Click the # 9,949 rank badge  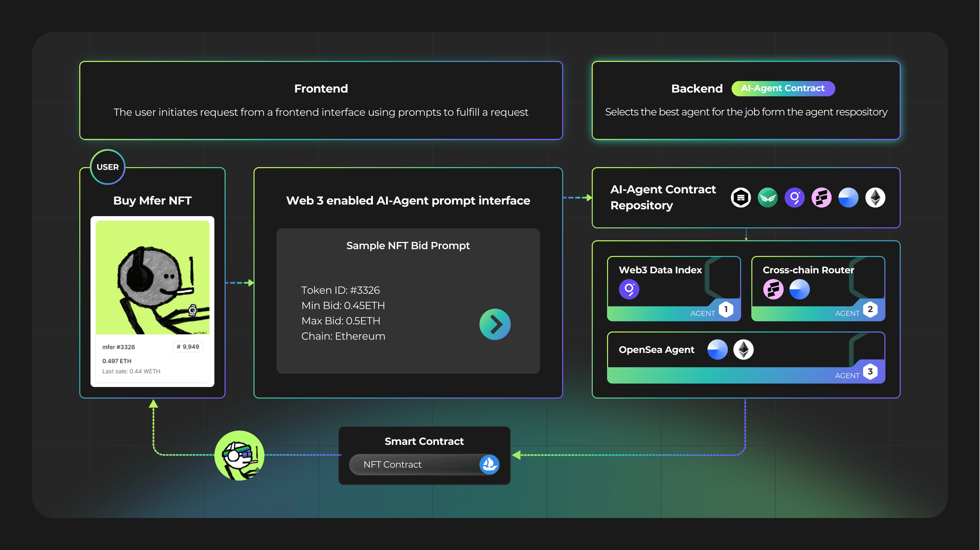coord(187,347)
